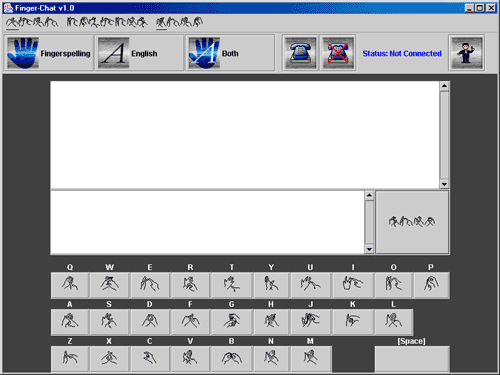
Task: Click the P fingerspelling key
Action: pyautogui.click(x=431, y=285)
